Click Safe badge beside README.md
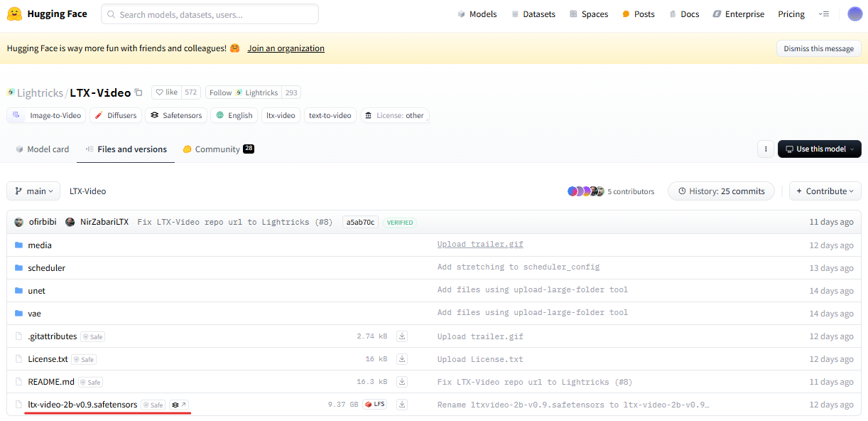This screenshot has height=421, width=868. (89, 382)
